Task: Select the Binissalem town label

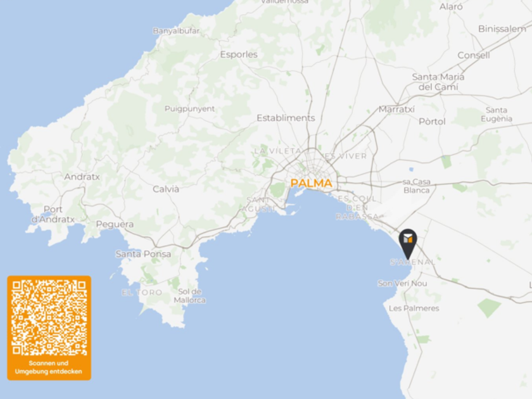Action: click(x=502, y=29)
